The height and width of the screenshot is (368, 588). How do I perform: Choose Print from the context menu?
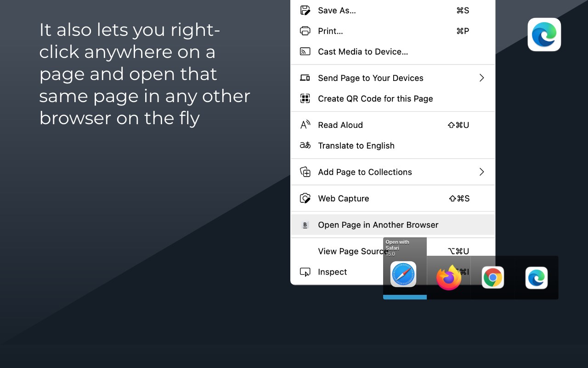coord(393,31)
